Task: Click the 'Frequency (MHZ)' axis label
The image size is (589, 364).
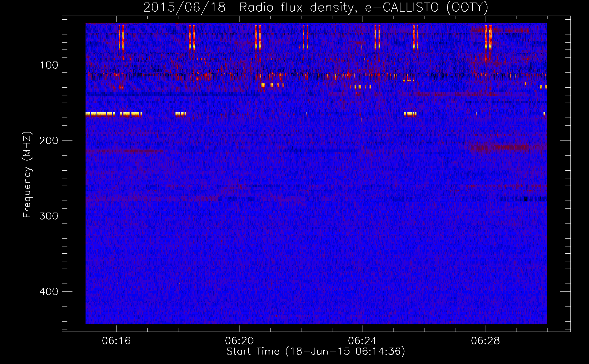Action: coord(27,175)
